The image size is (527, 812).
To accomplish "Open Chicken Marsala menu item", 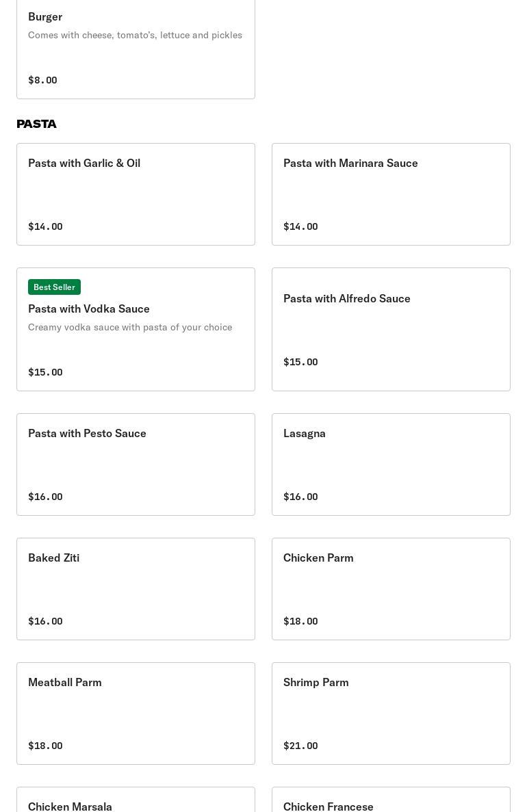I will tap(136, 800).
